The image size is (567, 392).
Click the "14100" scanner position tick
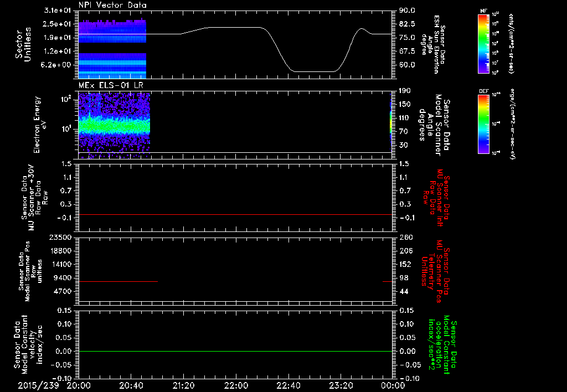61,264
